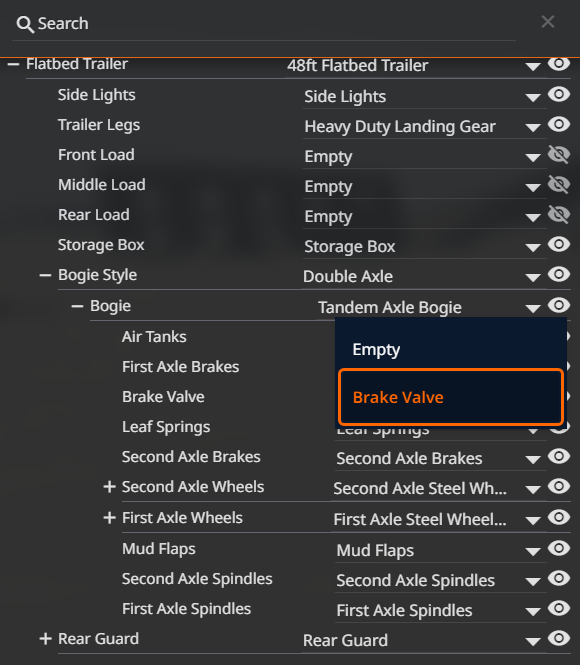Click the search magnifier icon
Viewport: 580px width, 665px height.
(25, 24)
